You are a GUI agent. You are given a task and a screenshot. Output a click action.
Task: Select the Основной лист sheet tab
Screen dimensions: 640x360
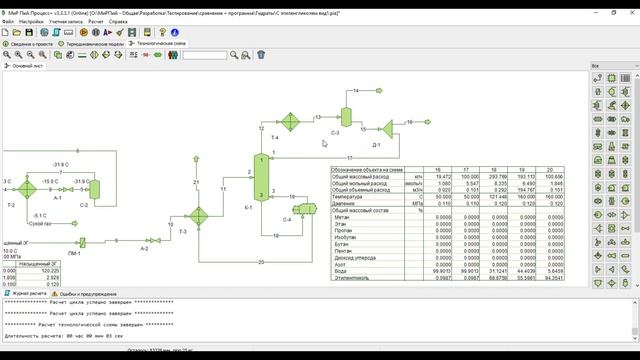(24, 66)
